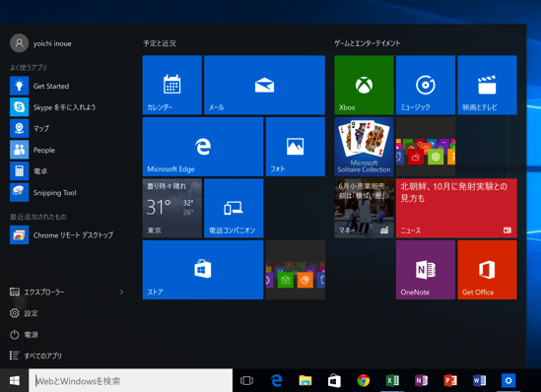The width and height of the screenshot is (541, 392).
Task: Open Store from the taskbar
Action: pyautogui.click(x=334, y=380)
